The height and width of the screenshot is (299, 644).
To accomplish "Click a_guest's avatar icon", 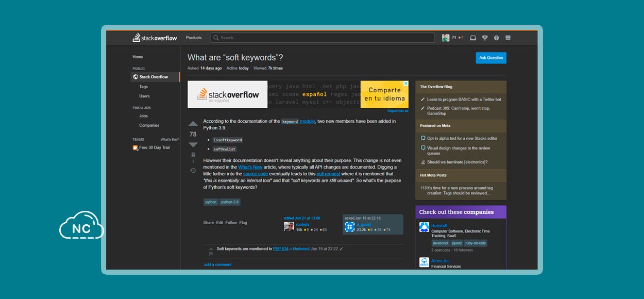I will [349, 227].
